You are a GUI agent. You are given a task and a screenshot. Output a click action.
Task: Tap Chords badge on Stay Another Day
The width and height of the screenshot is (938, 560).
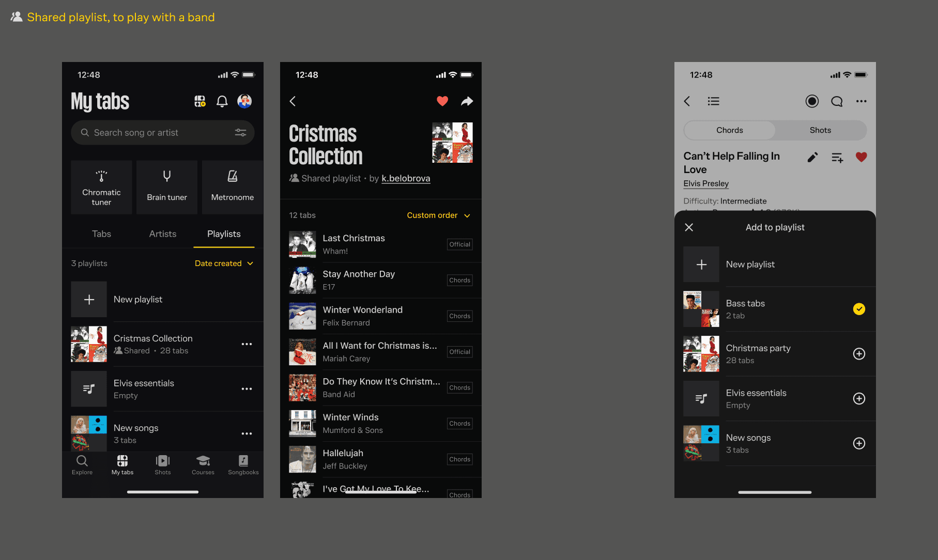[459, 280]
